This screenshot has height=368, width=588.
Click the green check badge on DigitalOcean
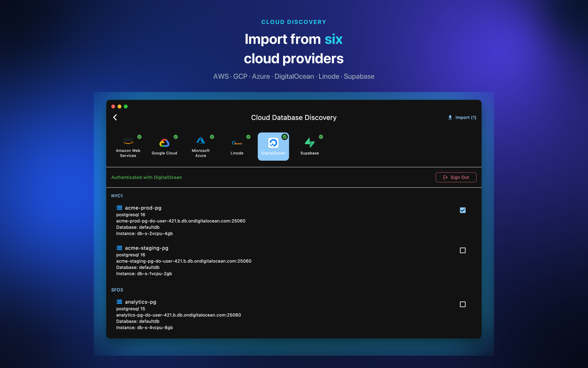(285, 137)
